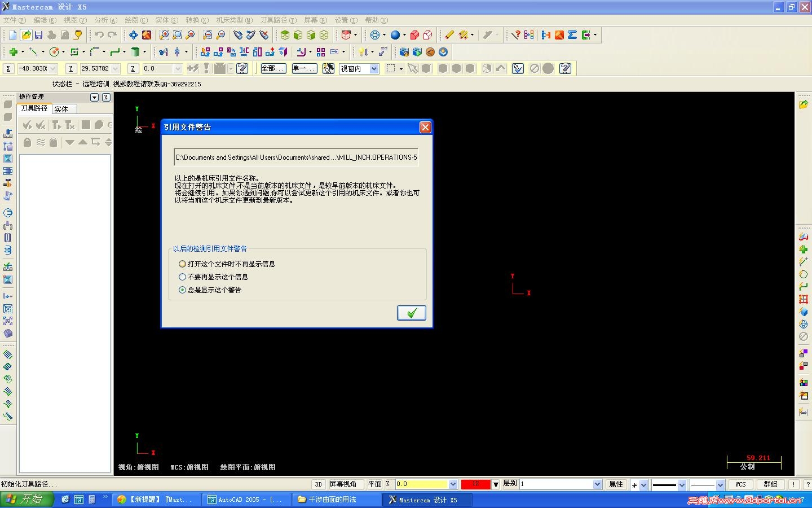Click the create circle arc icon
Viewport: 812px width, 508px height.
click(54, 52)
